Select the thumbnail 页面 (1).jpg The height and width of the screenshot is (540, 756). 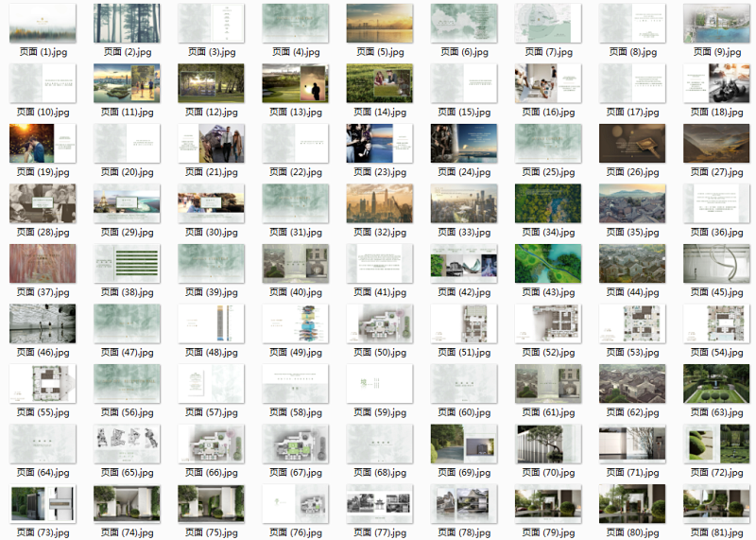42,24
